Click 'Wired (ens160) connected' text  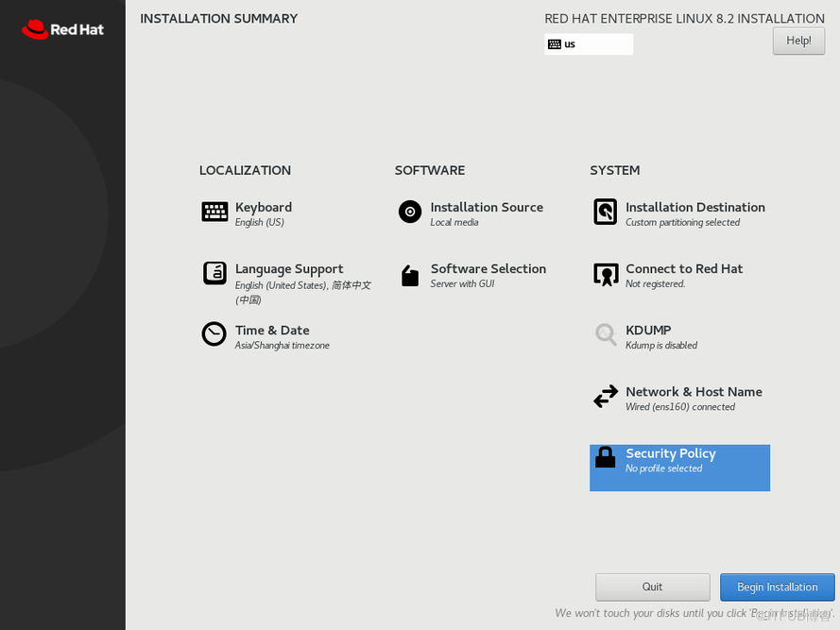[x=680, y=407]
